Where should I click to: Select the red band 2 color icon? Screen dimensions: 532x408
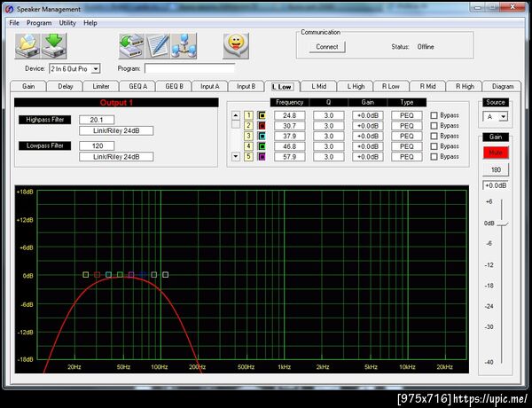262,126
